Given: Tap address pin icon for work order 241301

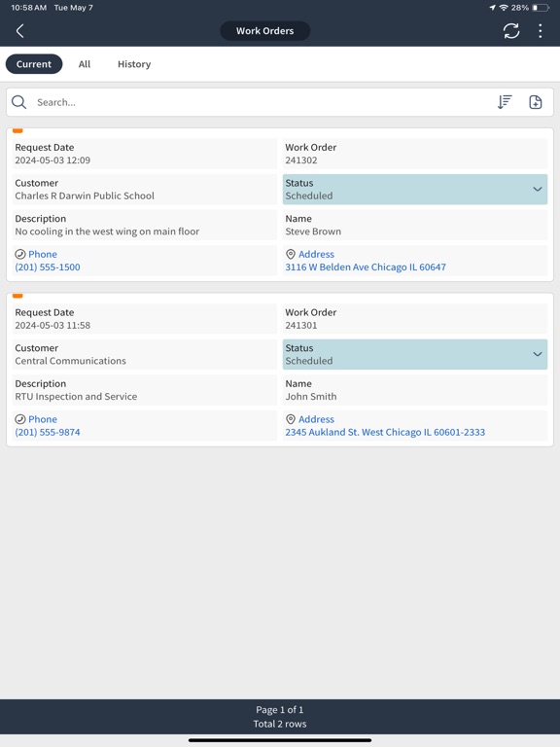Looking at the screenshot, I should point(291,419).
